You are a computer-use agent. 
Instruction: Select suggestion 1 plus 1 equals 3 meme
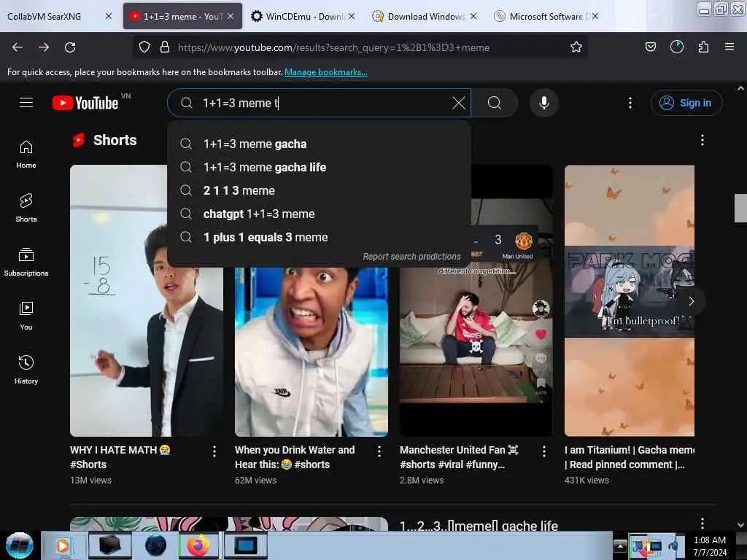[319, 237]
